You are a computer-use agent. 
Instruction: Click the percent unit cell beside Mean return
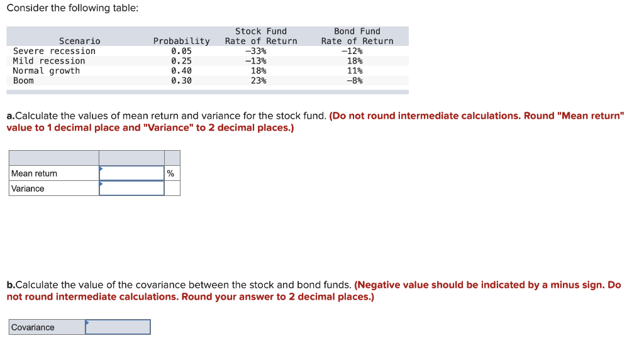(172, 173)
